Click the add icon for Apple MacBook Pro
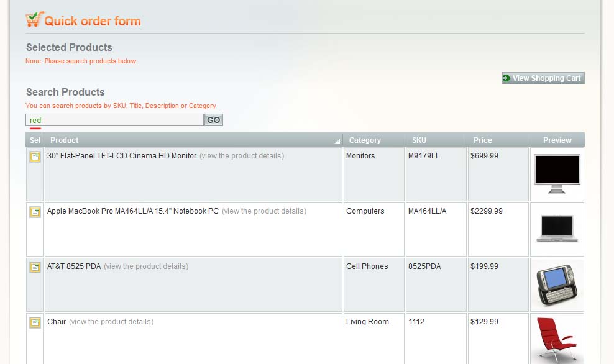 35,212
